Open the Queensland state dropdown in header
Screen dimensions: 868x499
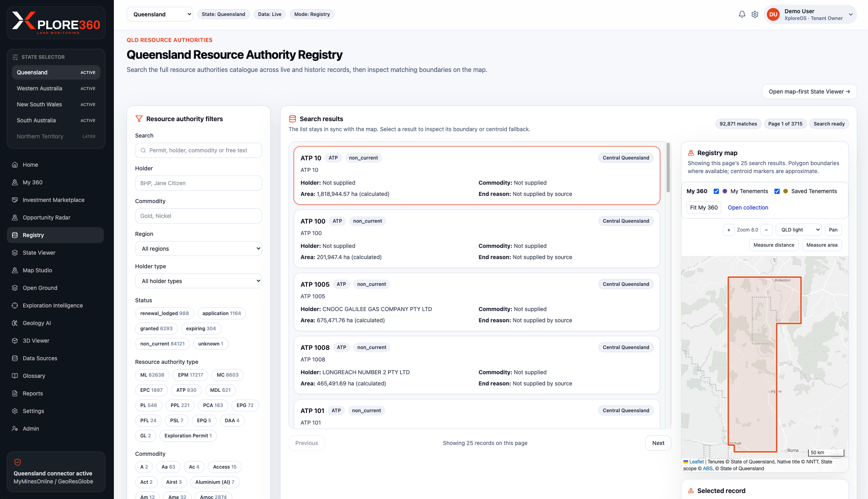click(x=160, y=14)
